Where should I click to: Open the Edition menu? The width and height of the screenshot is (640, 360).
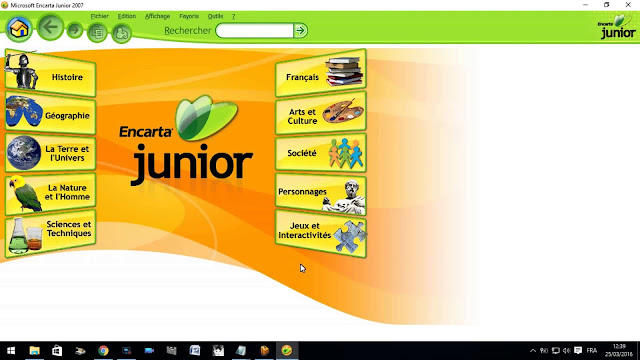point(127,16)
